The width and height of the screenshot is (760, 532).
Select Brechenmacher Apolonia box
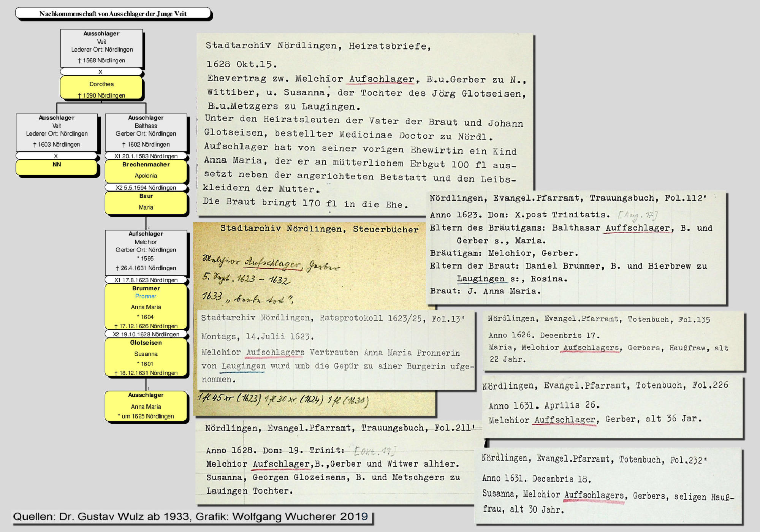pos(146,170)
